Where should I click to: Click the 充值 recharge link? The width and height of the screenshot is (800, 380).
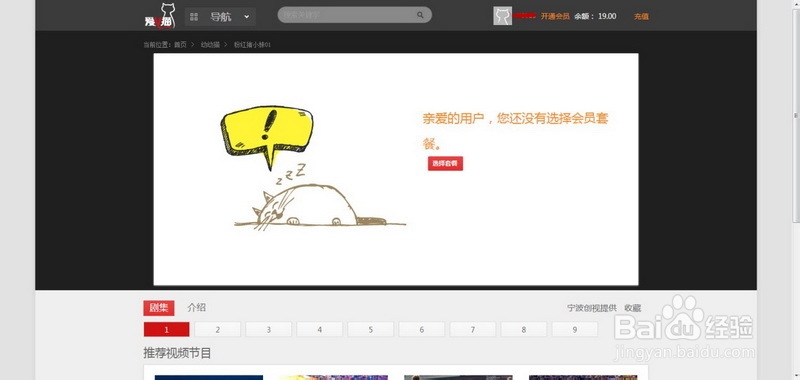pos(641,16)
